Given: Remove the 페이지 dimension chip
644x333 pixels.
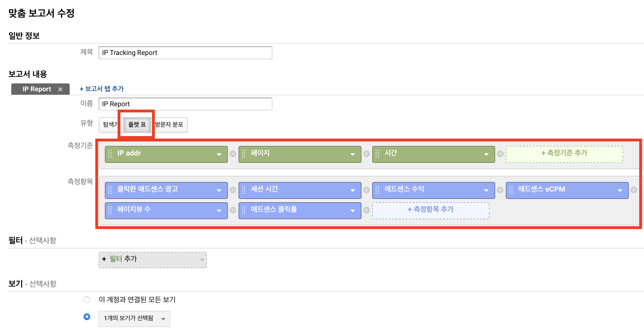Looking at the screenshot, I should (x=367, y=154).
